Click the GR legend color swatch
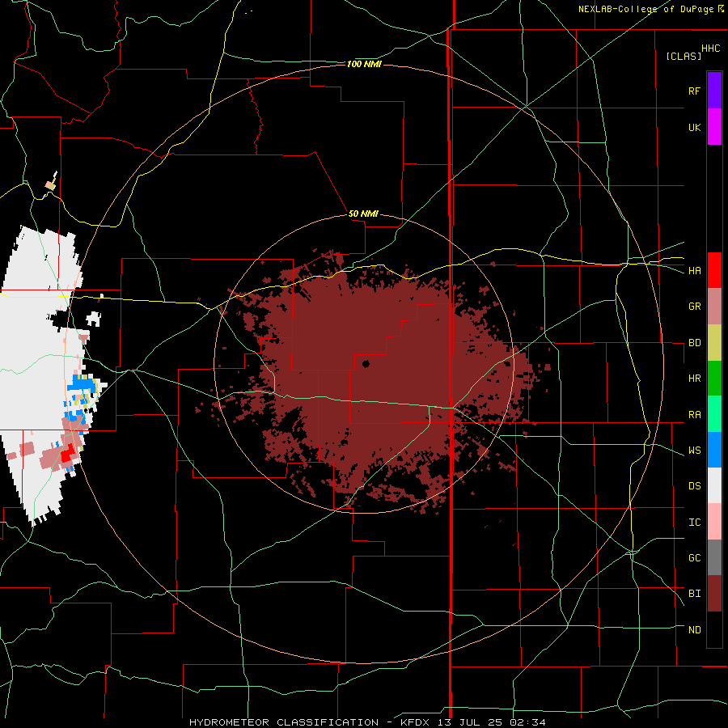The width and height of the screenshot is (728, 728). (714, 307)
